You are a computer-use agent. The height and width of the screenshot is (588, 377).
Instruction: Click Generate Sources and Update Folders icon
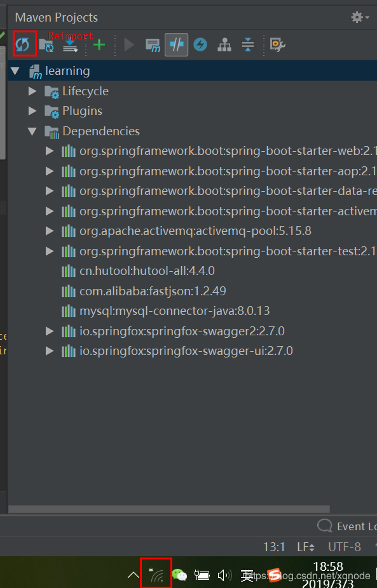[46, 44]
